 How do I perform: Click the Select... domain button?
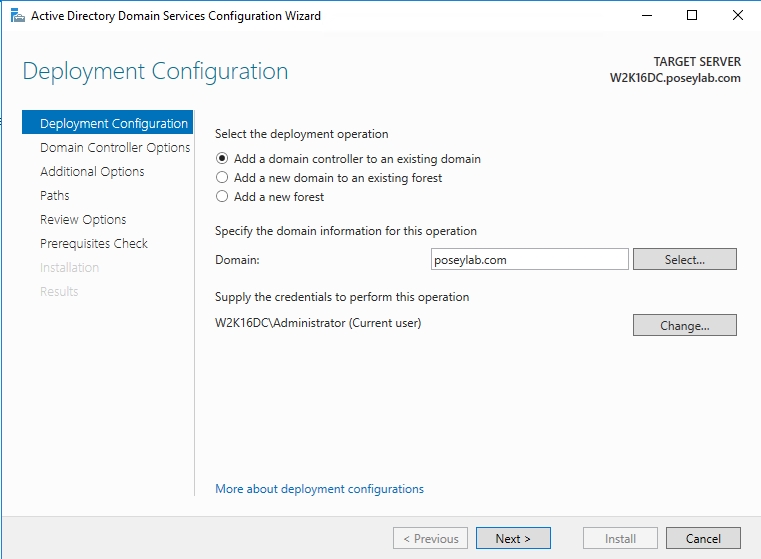[684, 259]
